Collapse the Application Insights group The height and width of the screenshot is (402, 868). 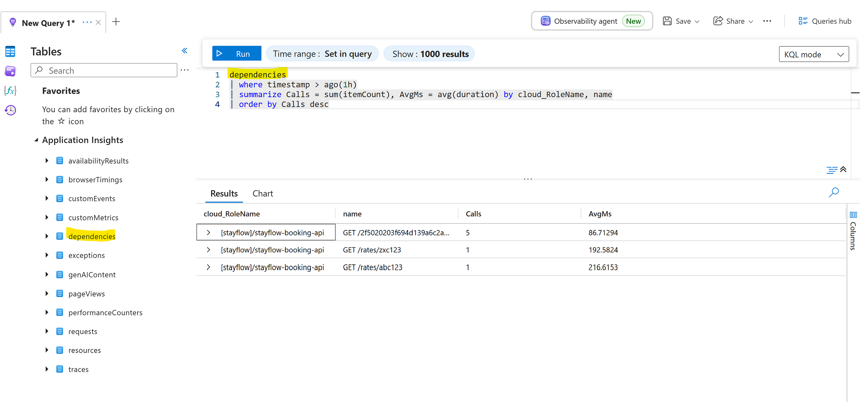36,140
